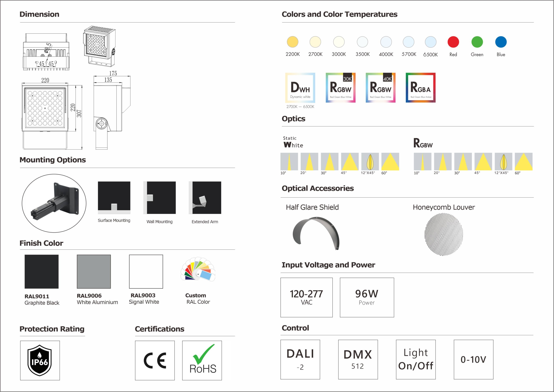The height and width of the screenshot is (392, 554).
Task: Select the 2200K color temperature swatch
Action: coord(292,42)
